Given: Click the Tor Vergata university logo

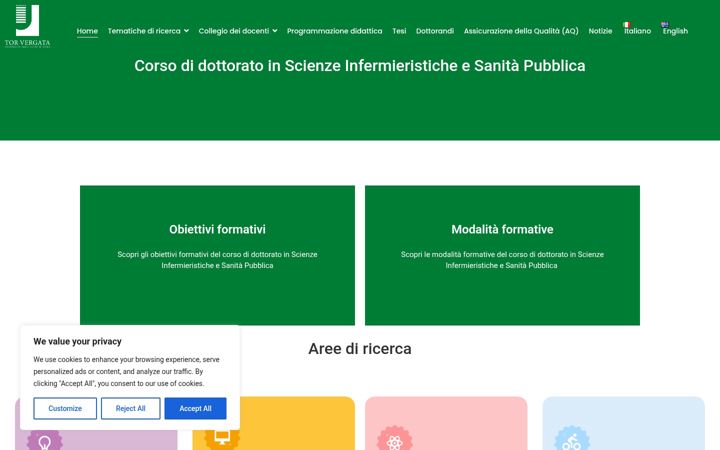Looking at the screenshot, I should [x=28, y=26].
